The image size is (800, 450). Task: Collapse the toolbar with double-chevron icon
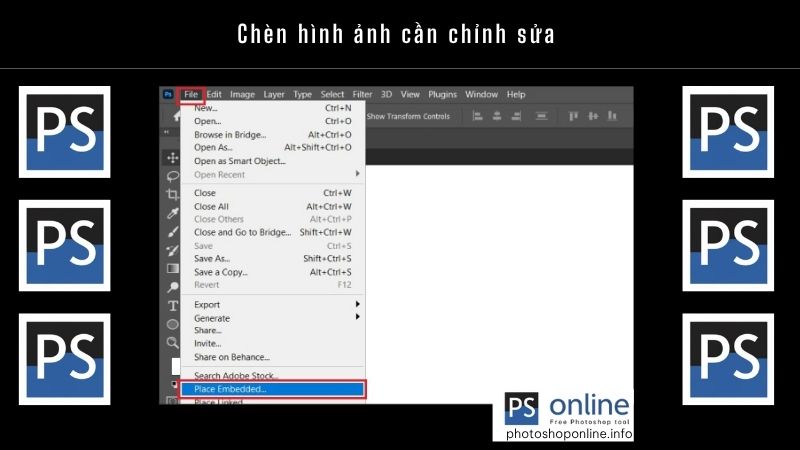click(166, 132)
